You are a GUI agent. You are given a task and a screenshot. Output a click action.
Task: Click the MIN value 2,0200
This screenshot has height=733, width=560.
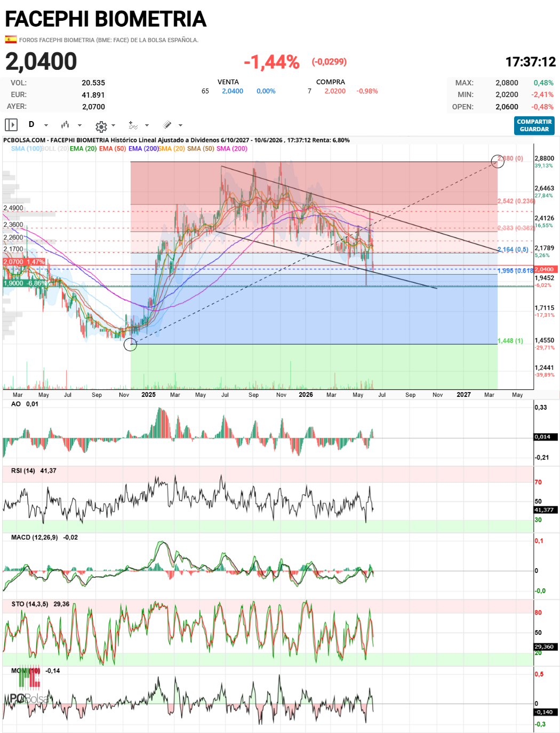[507, 94]
